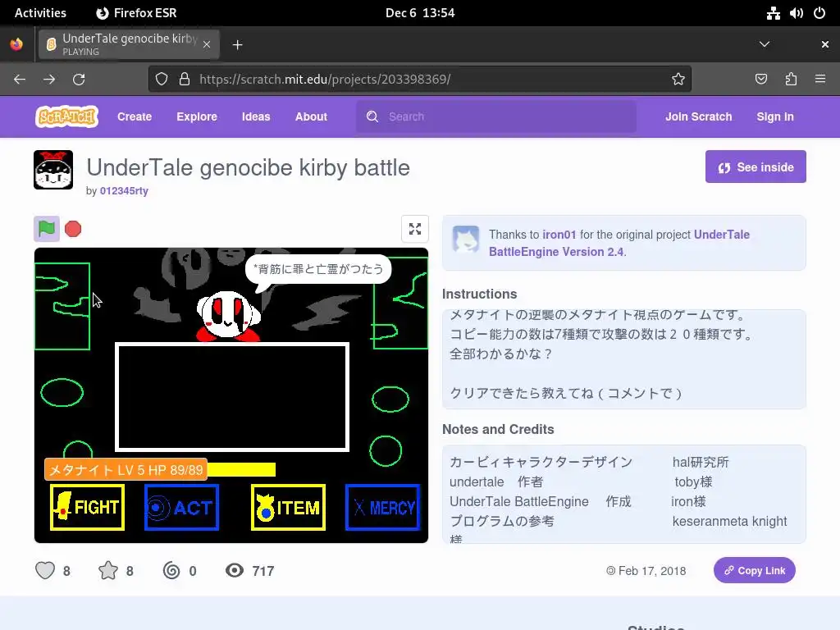The width and height of the screenshot is (840, 630).
Task: Click the Japanese speech bubble text
Action: pyautogui.click(x=318, y=269)
